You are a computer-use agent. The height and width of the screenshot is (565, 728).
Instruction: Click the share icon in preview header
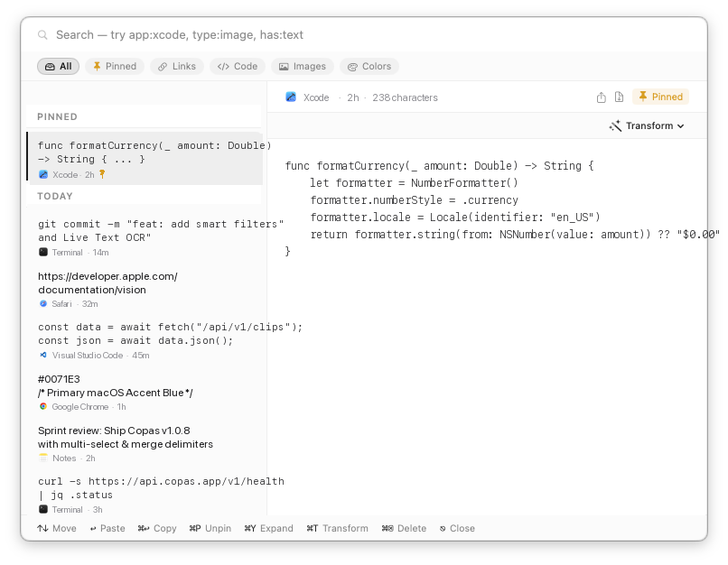pos(601,97)
